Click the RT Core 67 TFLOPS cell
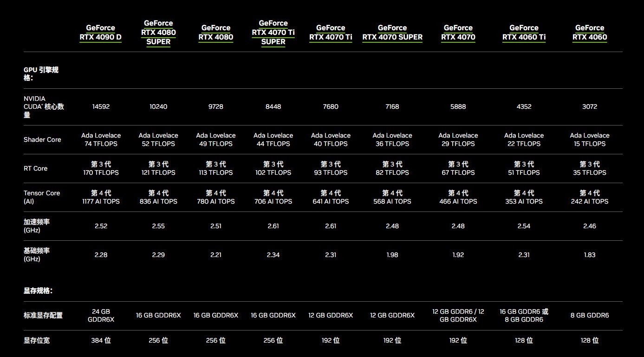This screenshot has width=644, height=357. [458, 169]
